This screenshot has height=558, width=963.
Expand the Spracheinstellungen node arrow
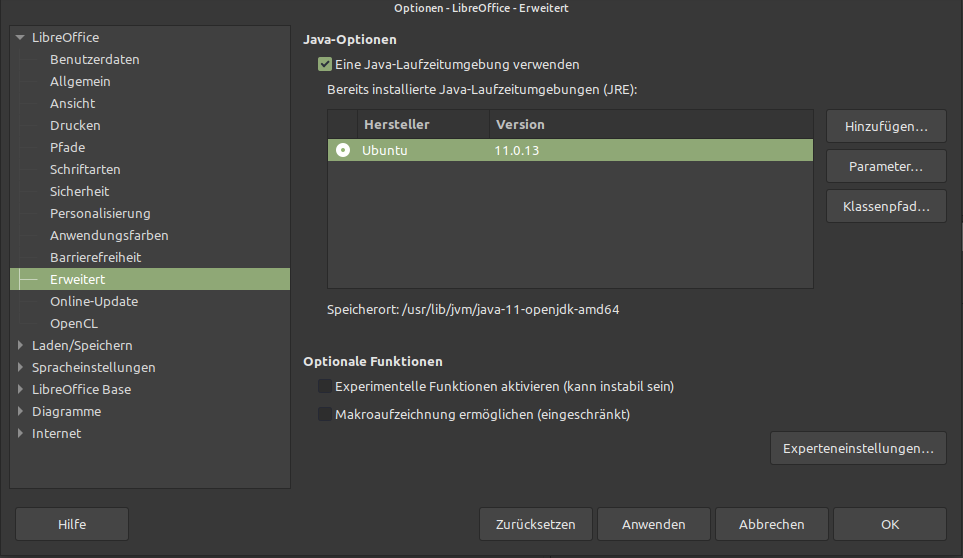click(x=20, y=367)
